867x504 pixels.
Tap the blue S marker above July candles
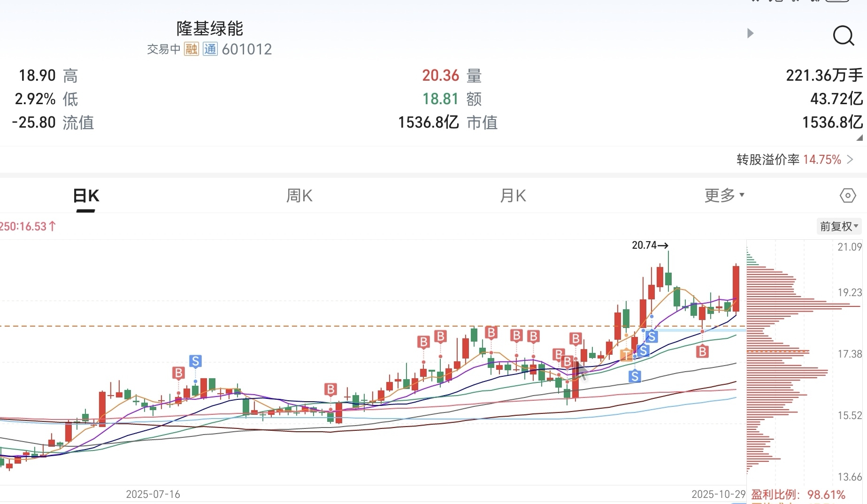(x=195, y=361)
